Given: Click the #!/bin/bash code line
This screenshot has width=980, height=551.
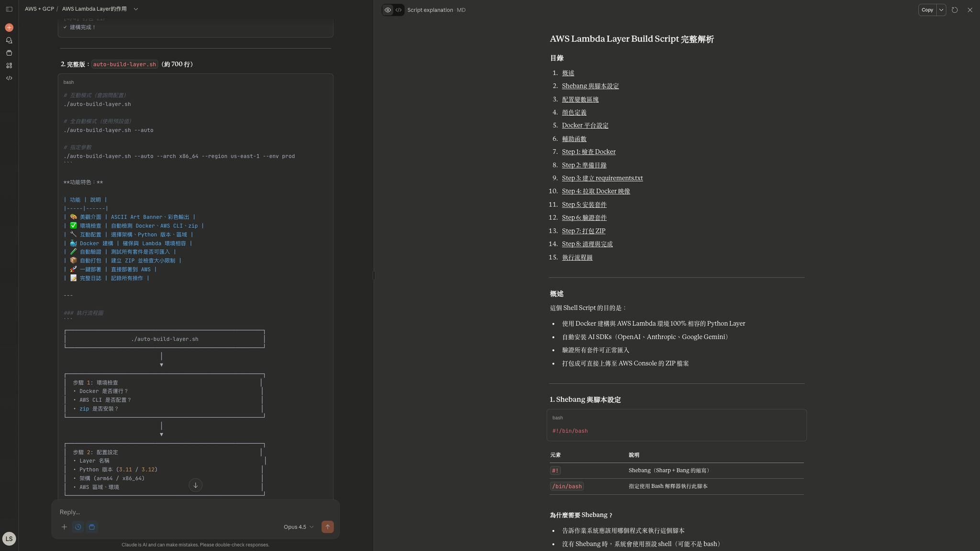Looking at the screenshot, I should coord(570,431).
